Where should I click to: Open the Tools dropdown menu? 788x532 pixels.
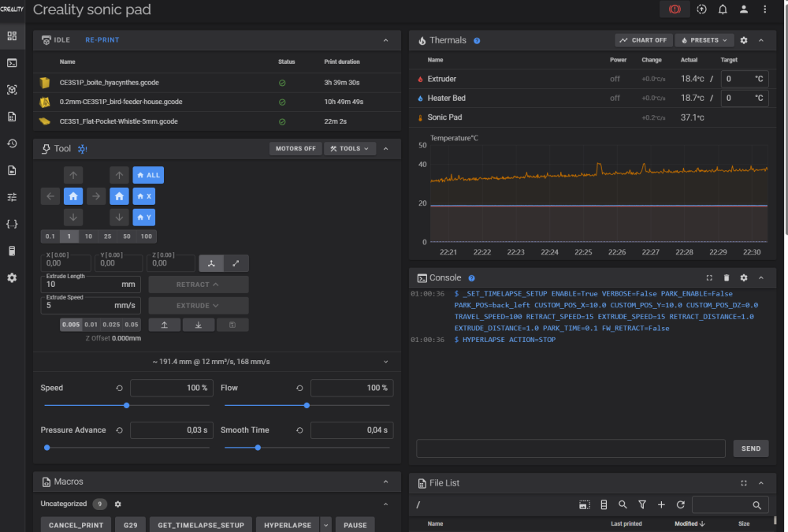[349, 148]
